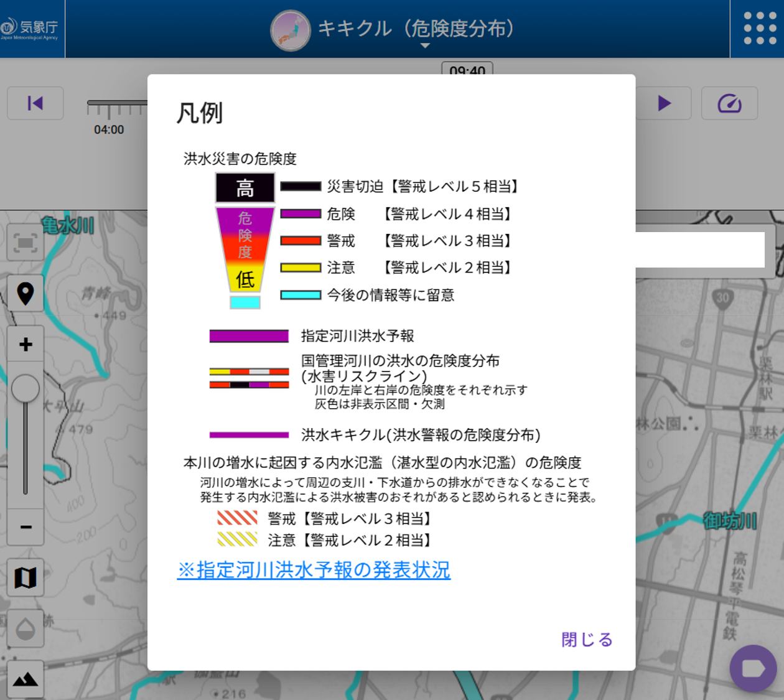Click the Japan Meteorological Agency logo

[30, 29]
